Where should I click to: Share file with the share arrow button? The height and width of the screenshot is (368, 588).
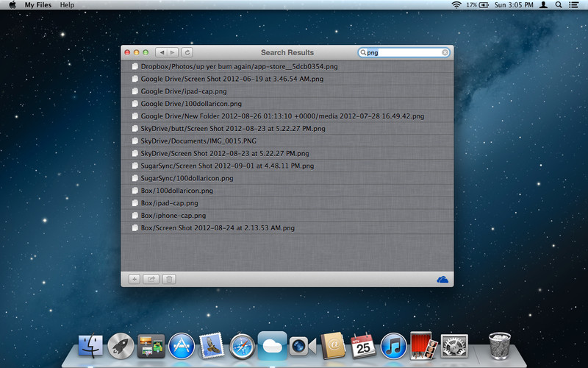tap(151, 279)
